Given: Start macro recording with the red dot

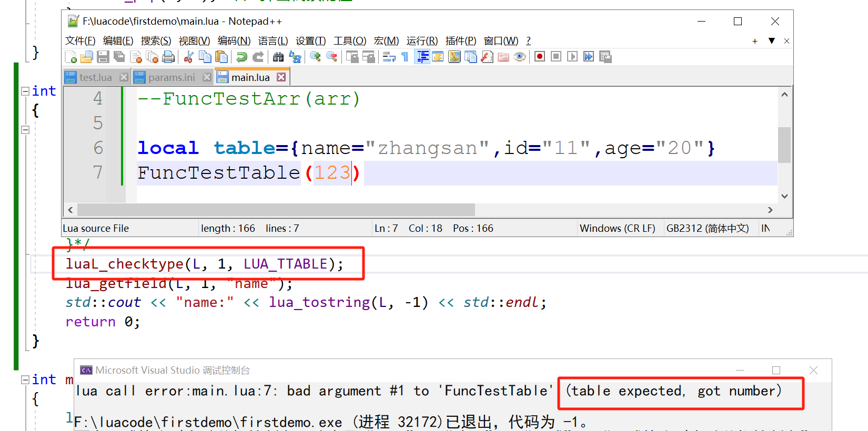Looking at the screenshot, I should coord(540,57).
